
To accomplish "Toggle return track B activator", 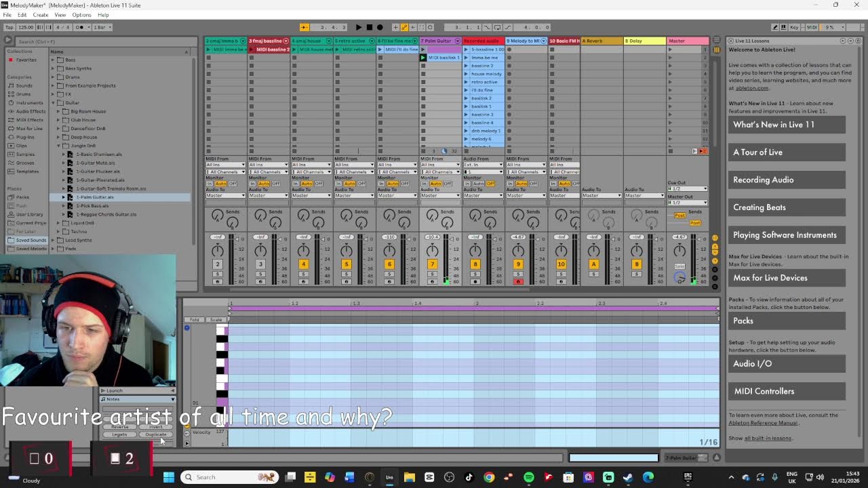I will click(636, 264).
